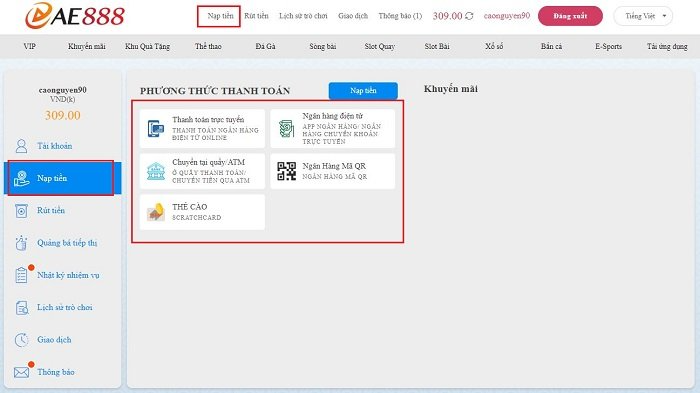The width and height of the screenshot is (700, 393).
Task: Click the Rút tiền sidebar safe icon
Action: point(21,210)
